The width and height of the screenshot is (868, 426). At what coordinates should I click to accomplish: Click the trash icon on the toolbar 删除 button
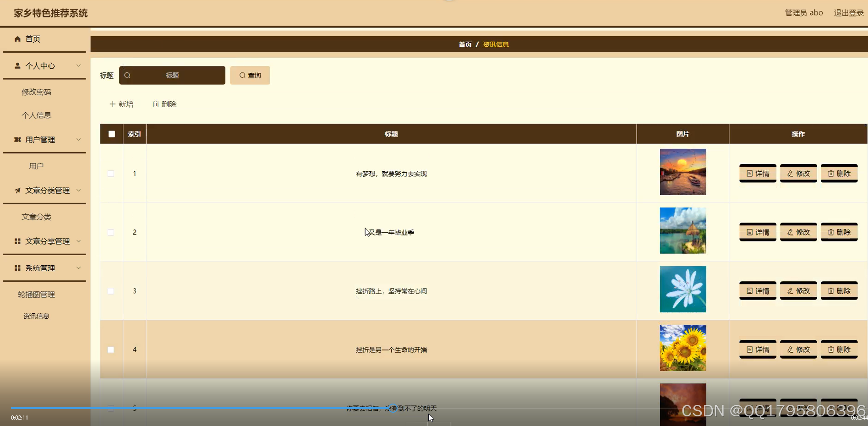(156, 104)
